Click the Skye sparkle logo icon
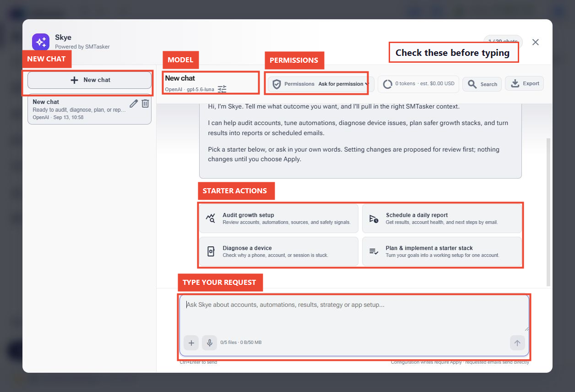The height and width of the screenshot is (392, 575). pyautogui.click(x=40, y=42)
